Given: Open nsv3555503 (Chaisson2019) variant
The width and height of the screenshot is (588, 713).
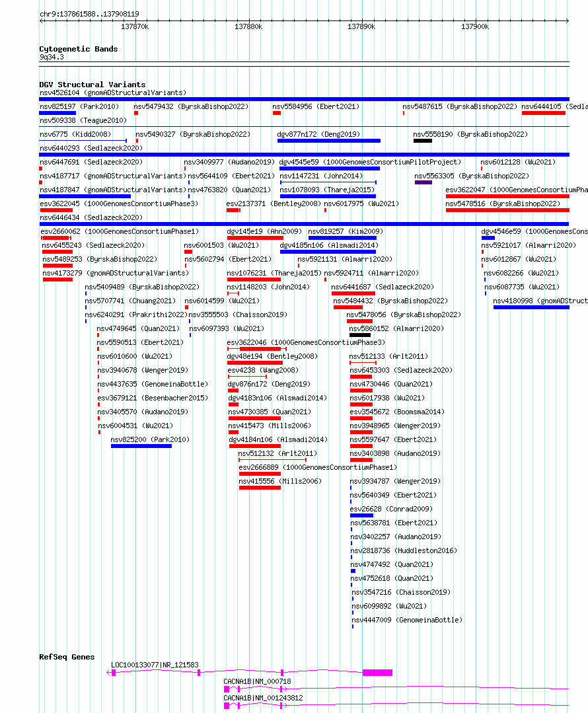Looking at the screenshot, I should point(238,315).
